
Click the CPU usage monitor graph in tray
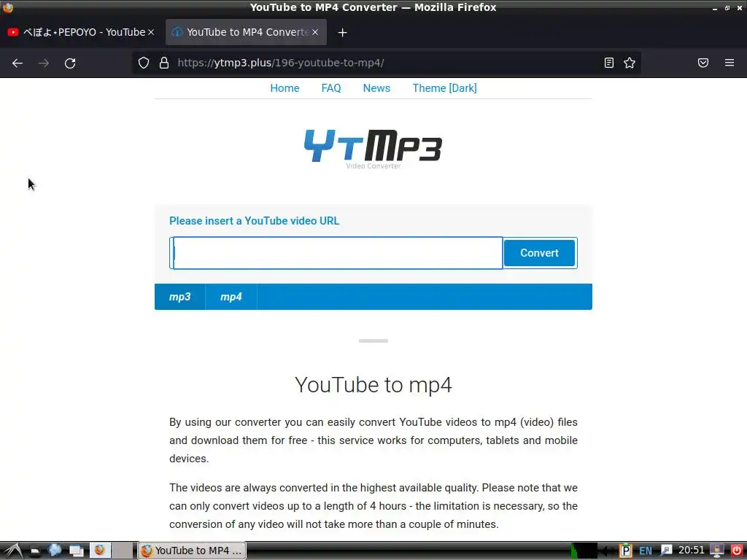pyautogui.click(x=584, y=551)
